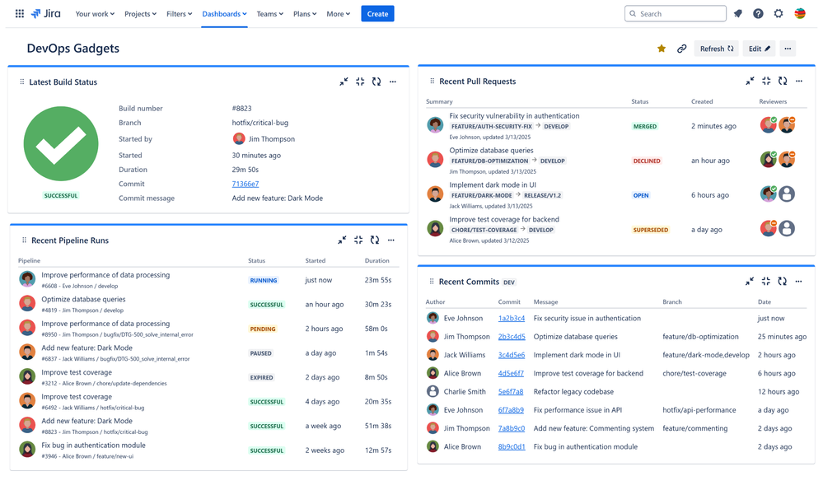Open Recent Commits gadget more options menu
The width and height of the screenshot is (823, 504).
click(x=798, y=282)
